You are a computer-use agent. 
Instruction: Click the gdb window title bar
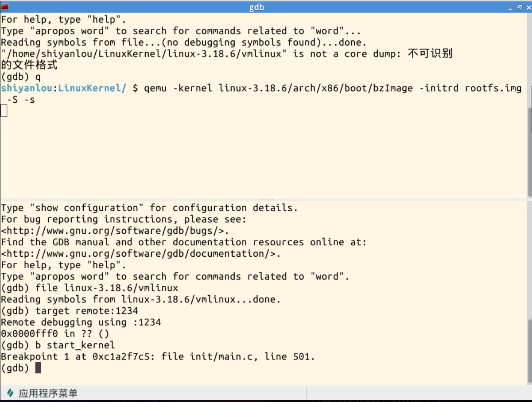point(256,8)
